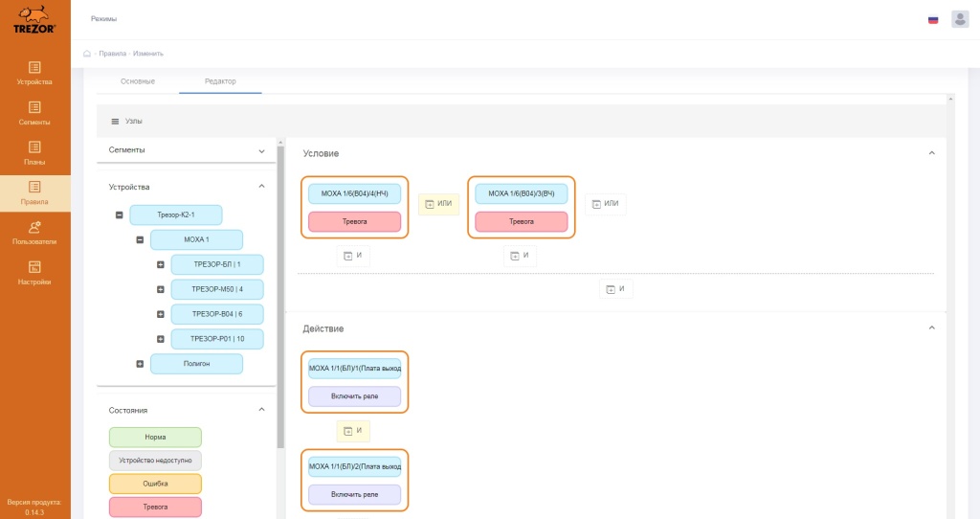Image resolution: width=980 pixels, height=519 pixels.
Task: Expand the Сегменты panel chevron
Action: click(x=262, y=150)
